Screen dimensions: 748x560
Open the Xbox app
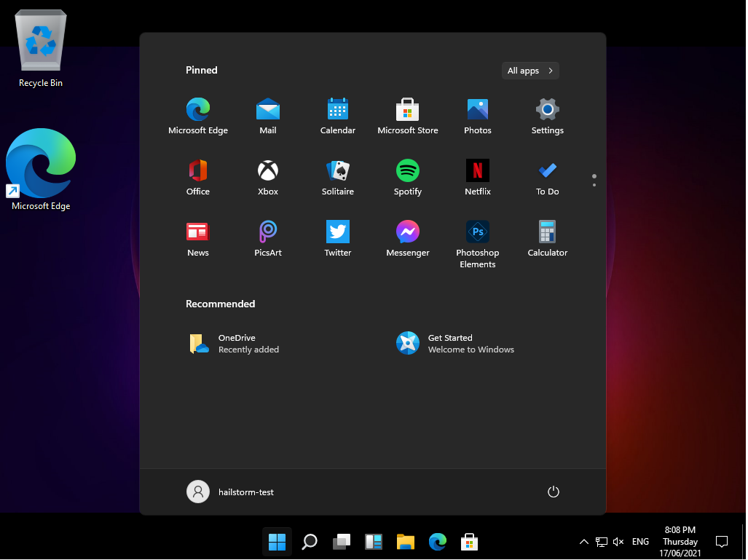click(267, 177)
